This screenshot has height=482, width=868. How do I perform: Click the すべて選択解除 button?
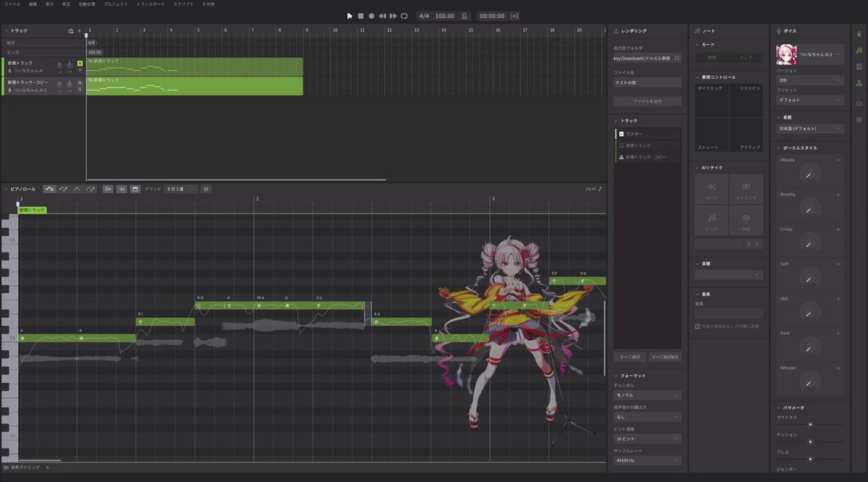click(x=665, y=357)
